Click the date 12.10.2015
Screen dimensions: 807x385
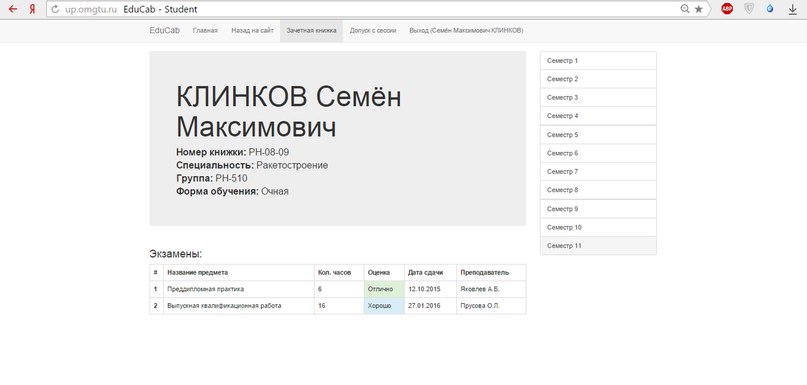pos(425,289)
